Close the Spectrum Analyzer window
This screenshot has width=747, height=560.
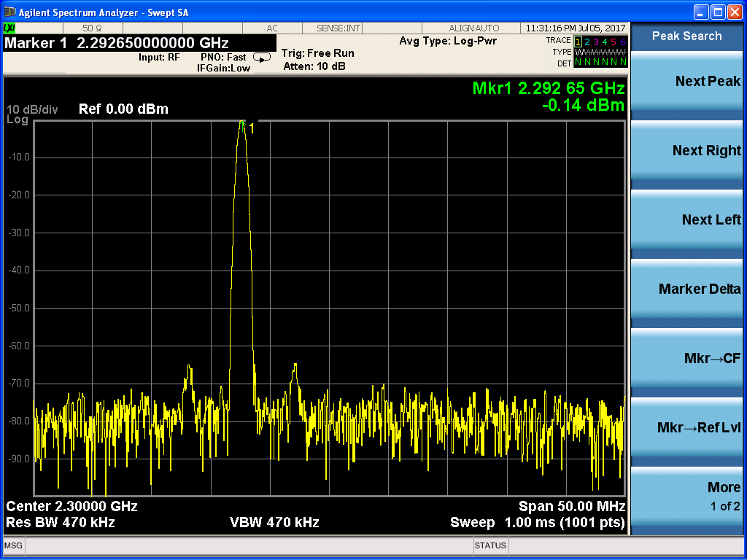pyautogui.click(x=735, y=12)
